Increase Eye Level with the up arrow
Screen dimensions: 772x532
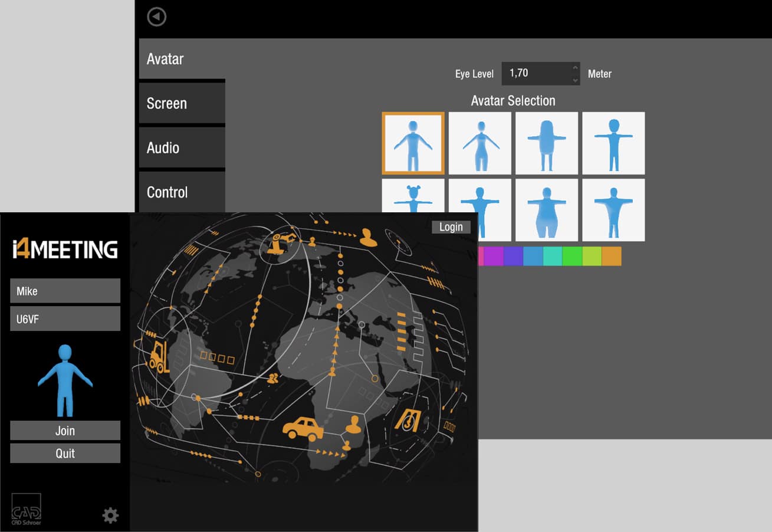coord(575,67)
